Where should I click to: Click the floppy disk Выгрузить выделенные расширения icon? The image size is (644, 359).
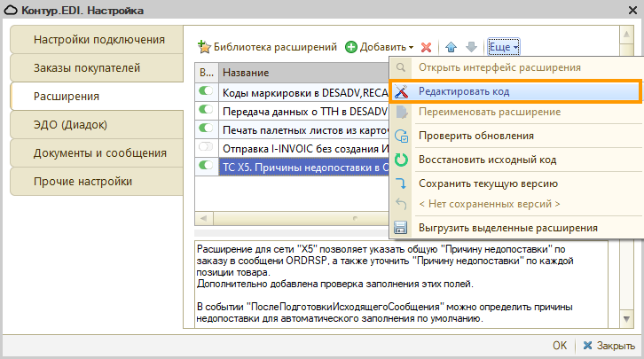tap(402, 228)
